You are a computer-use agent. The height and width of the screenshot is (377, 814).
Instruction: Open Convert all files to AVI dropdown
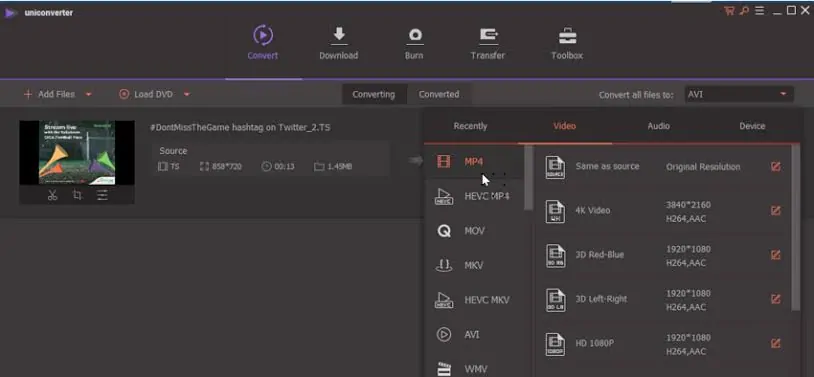coord(739,95)
